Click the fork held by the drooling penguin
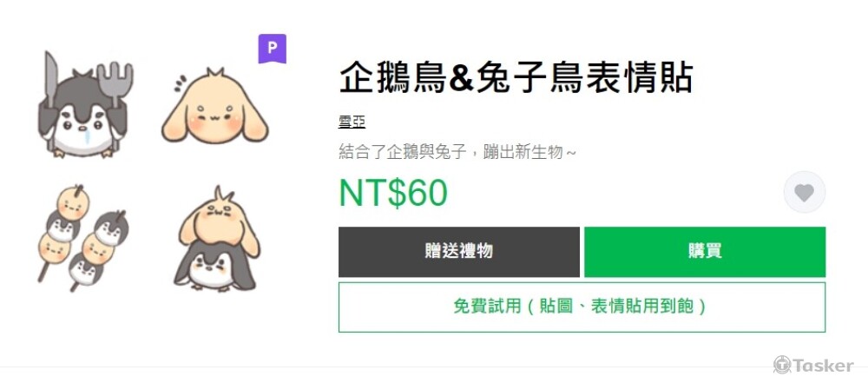This screenshot has width=868, height=383. tap(115, 83)
